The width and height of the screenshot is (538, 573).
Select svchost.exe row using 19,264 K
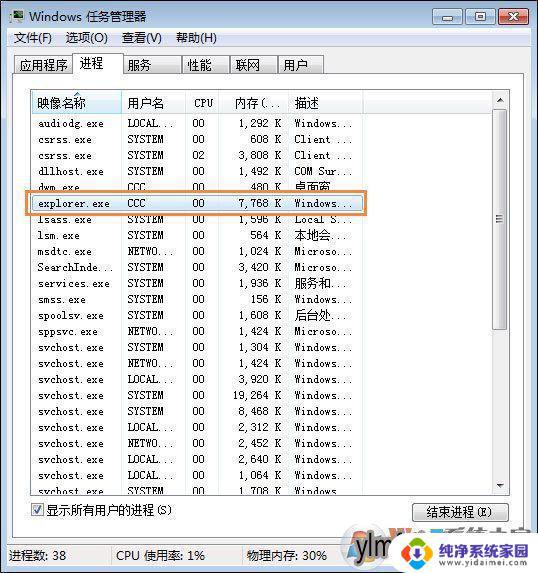point(197,395)
